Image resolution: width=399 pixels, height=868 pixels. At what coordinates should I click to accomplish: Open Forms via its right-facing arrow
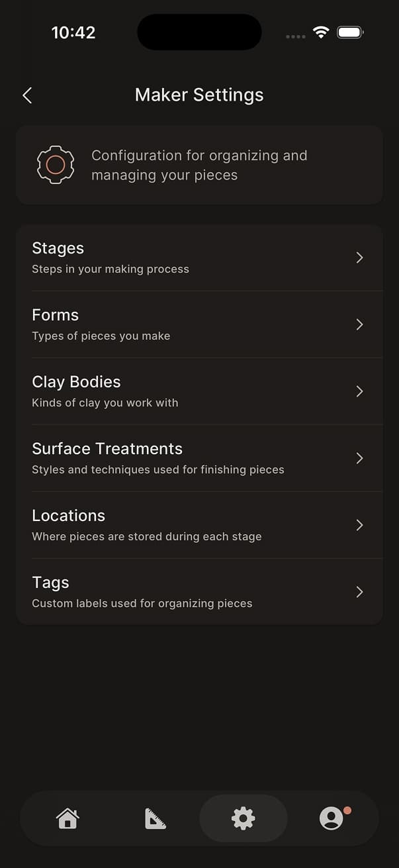[359, 324]
